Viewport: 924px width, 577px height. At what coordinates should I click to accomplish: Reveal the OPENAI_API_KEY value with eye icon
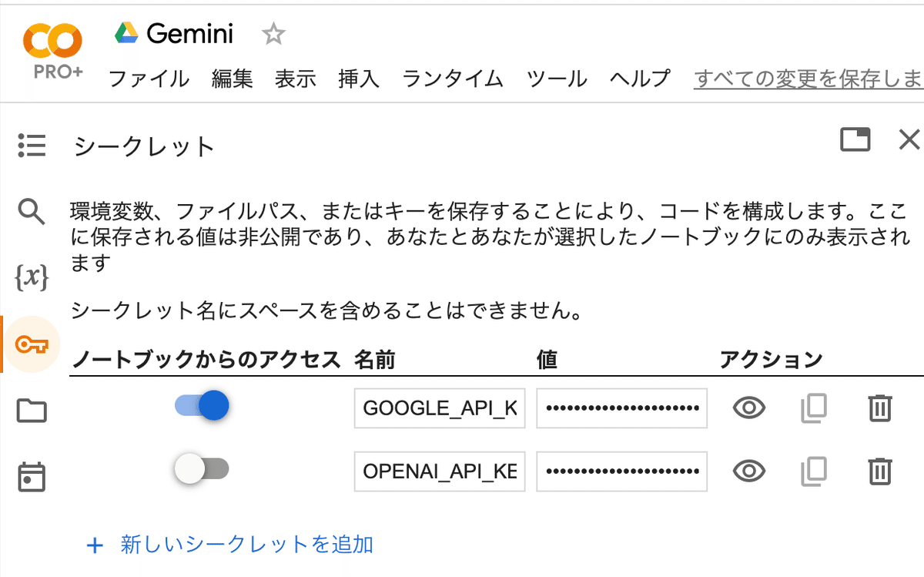pyautogui.click(x=748, y=471)
